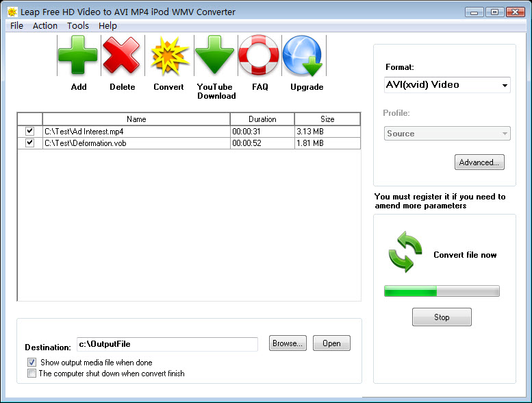
Task: Click the Upgrade label text
Action: [307, 87]
